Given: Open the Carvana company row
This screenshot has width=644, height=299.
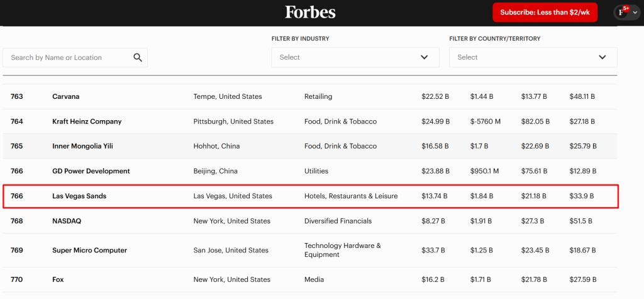Looking at the screenshot, I should click(x=309, y=97).
